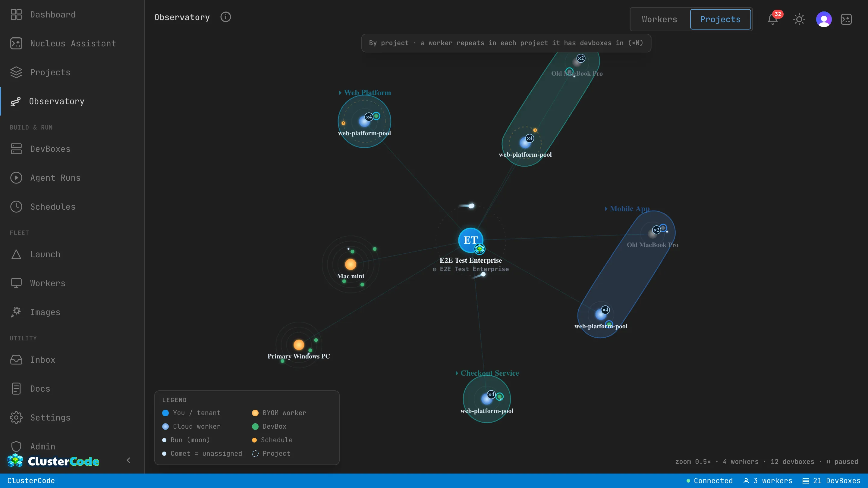Click the Agent Runs play icon
868x488 pixels.
[16, 178]
